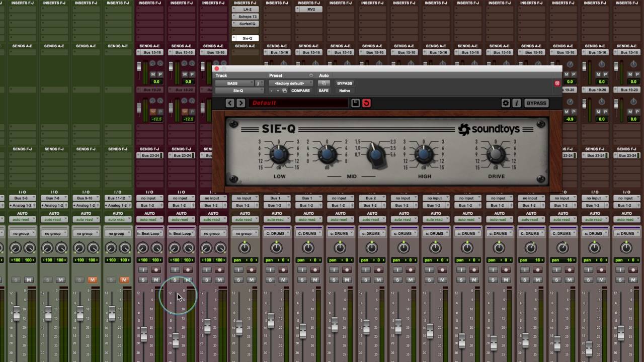Click the pan knob on Bus 2 input track
The width and height of the screenshot is (644, 362).
point(371,247)
